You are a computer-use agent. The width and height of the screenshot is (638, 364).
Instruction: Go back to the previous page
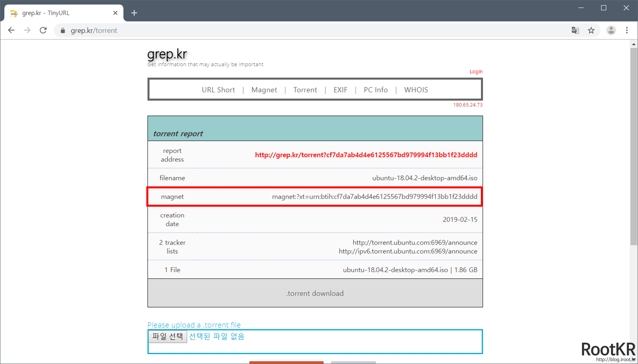pos(11,30)
